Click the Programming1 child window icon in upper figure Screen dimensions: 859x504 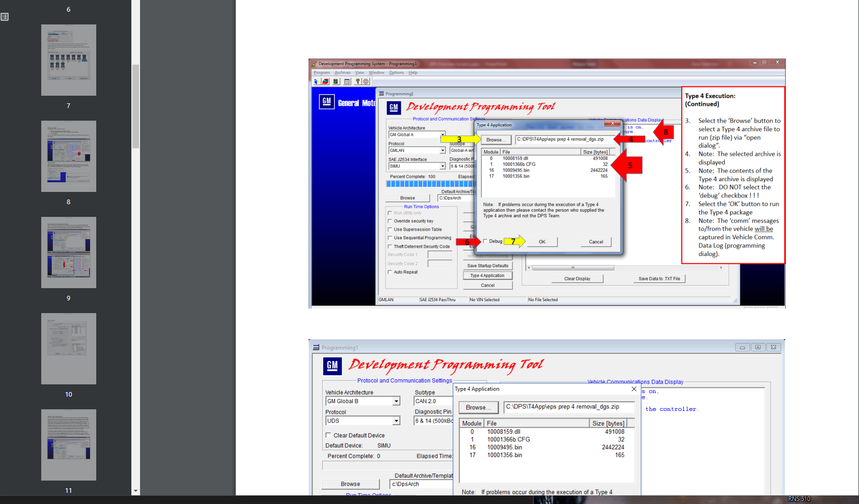pos(381,94)
